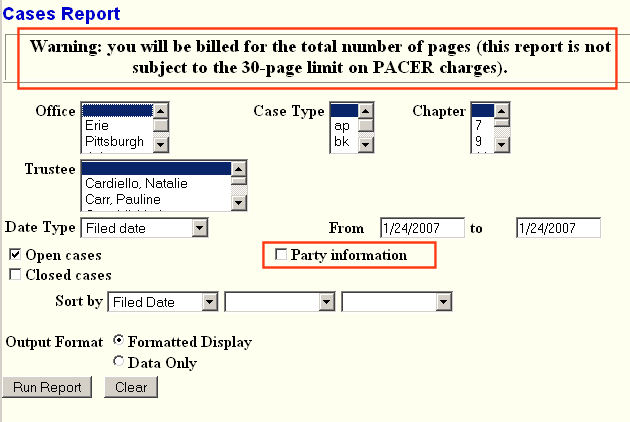Click Chapter list scroll down arrow
This screenshot has height=422, width=630.
[501, 144]
